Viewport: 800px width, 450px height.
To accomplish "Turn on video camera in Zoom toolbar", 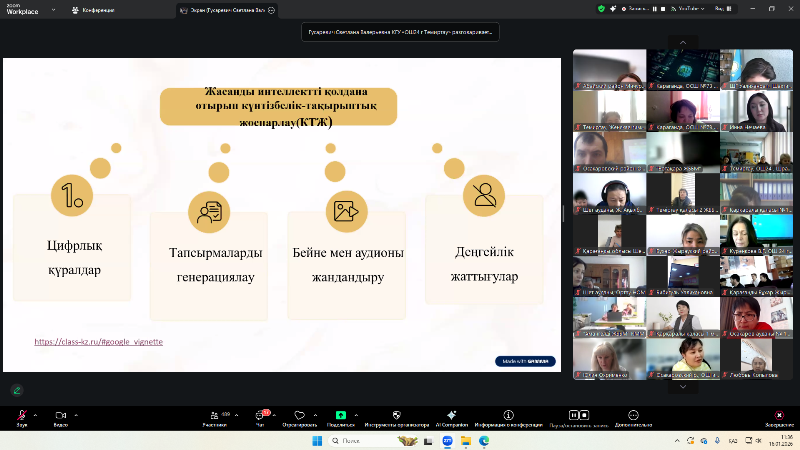I will (x=60, y=415).
